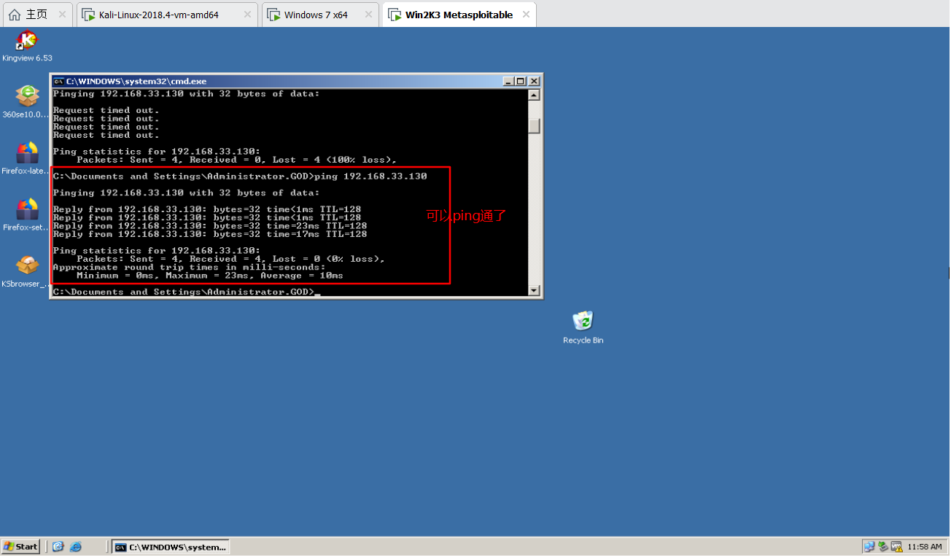Click the Safely Remove Hardware tray icon
This screenshot has height=560, width=951.
coord(882,546)
